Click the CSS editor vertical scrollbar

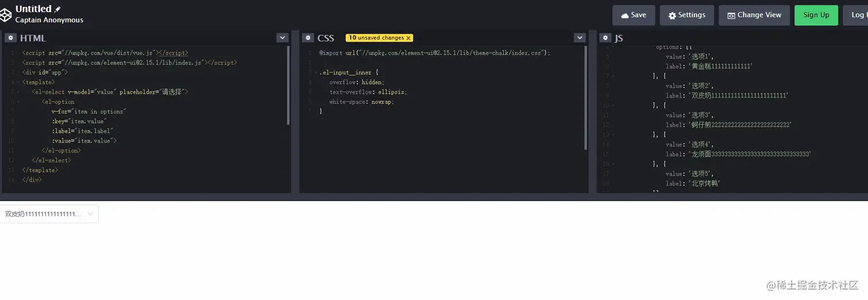pos(586,98)
